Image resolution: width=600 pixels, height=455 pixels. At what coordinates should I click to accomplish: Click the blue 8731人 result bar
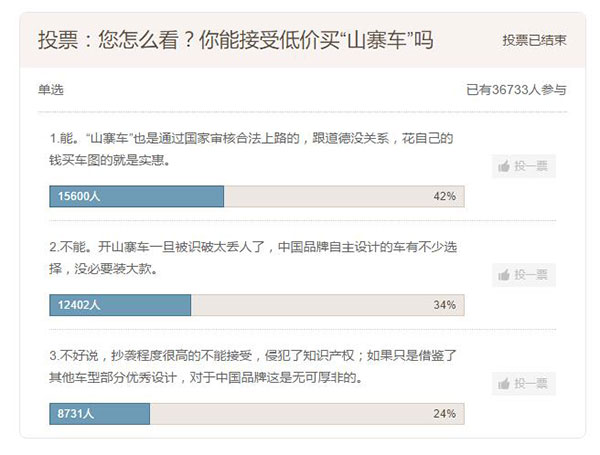99,413
